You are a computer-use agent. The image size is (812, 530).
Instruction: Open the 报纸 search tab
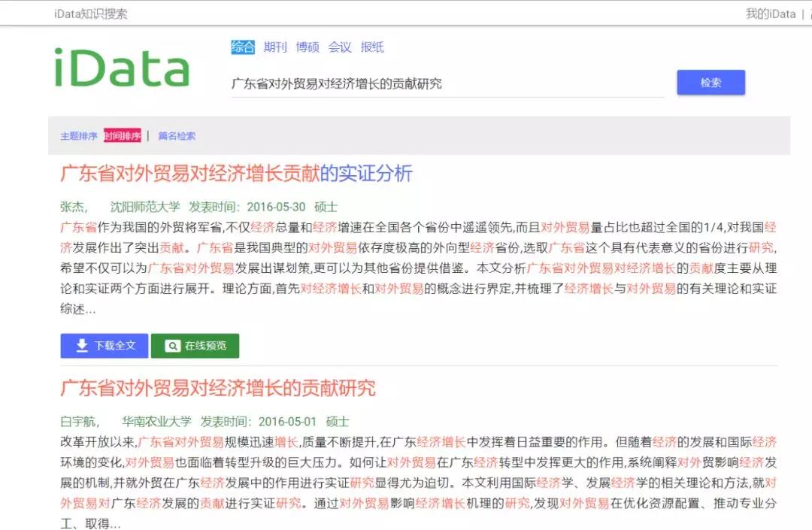tap(372, 47)
